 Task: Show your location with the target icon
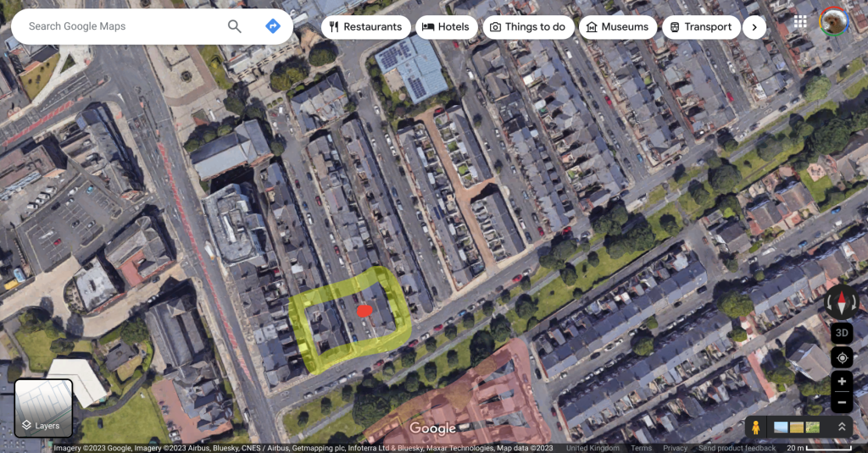click(842, 358)
